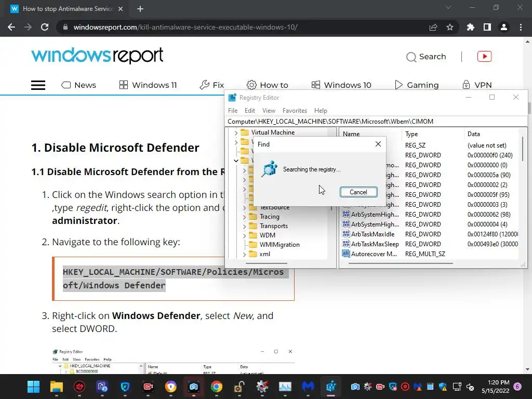The image size is (532, 399).
Task: Reload the windowsreport.com page
Action: click(x=45, y=27)
